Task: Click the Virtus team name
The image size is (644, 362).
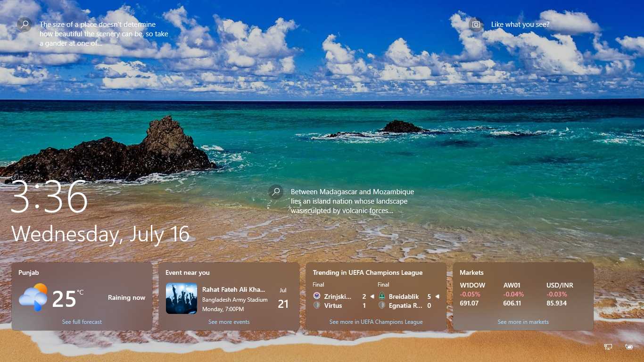Action: 333,305
